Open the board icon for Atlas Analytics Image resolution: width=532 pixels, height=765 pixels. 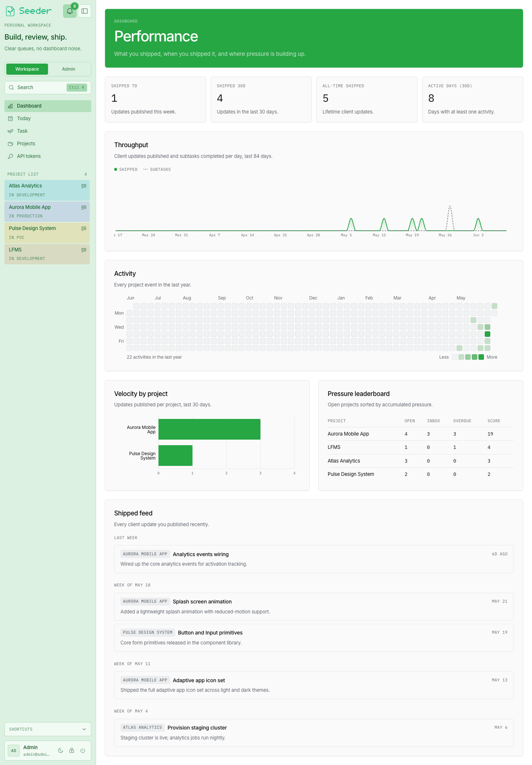pyautogui.click(x=84, y=186)
